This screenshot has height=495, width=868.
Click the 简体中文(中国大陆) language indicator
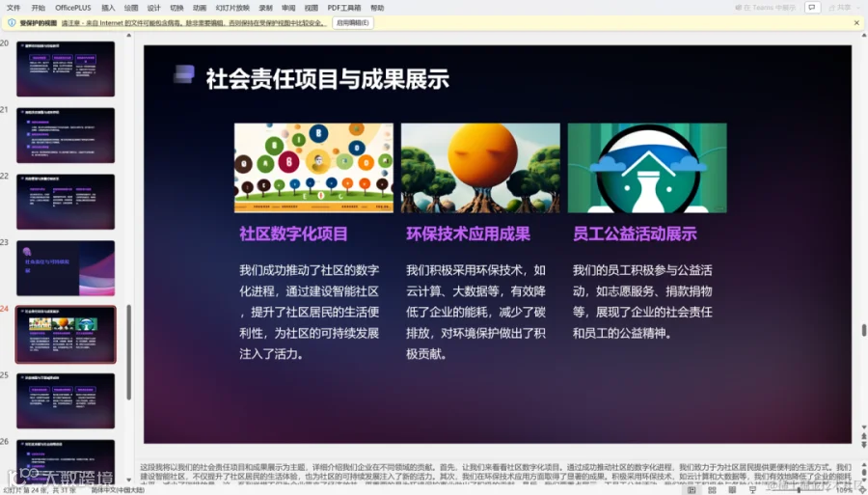118,490
